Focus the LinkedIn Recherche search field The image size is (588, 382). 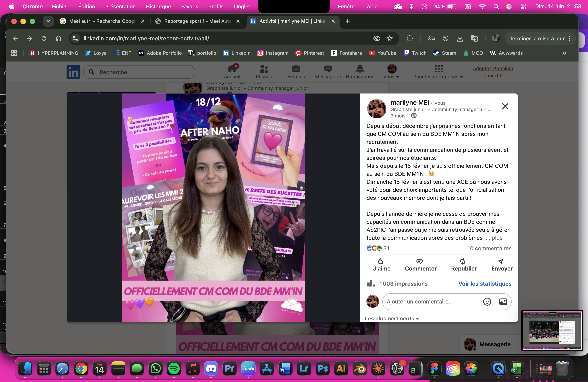(139, 72)
